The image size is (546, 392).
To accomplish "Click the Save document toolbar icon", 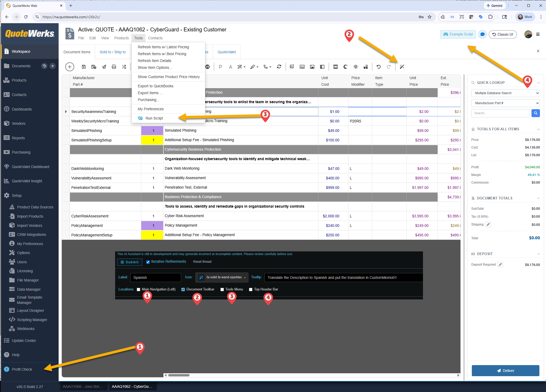I will click(84, 67).
